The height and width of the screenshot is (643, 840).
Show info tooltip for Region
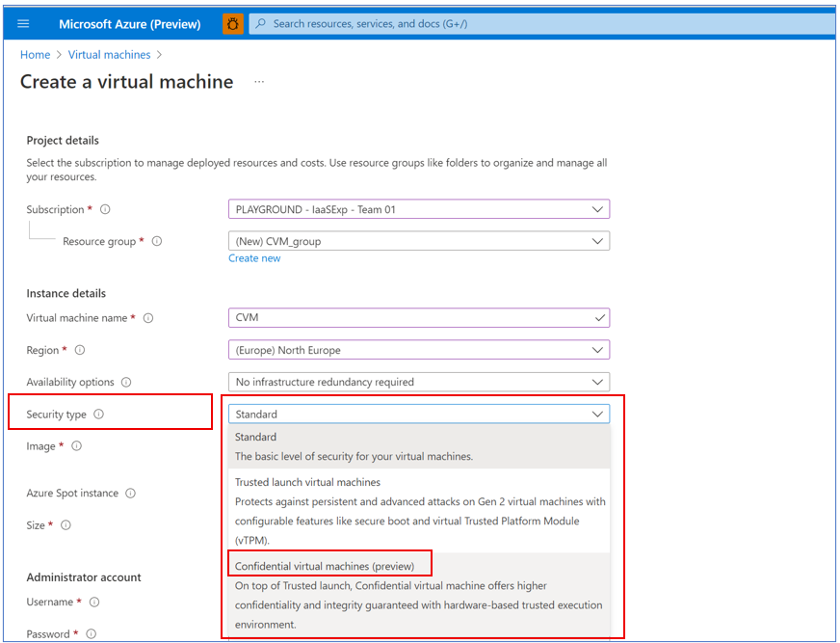[x=80, y=350]
